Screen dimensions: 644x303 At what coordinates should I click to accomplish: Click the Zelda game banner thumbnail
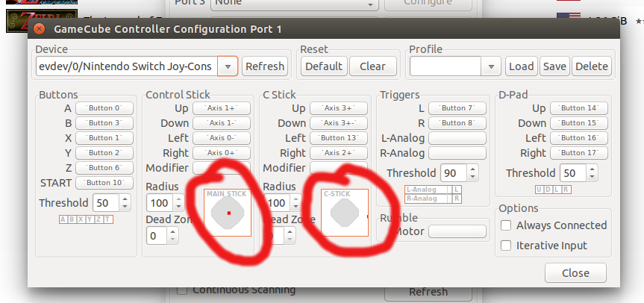[x=42, y=21]
